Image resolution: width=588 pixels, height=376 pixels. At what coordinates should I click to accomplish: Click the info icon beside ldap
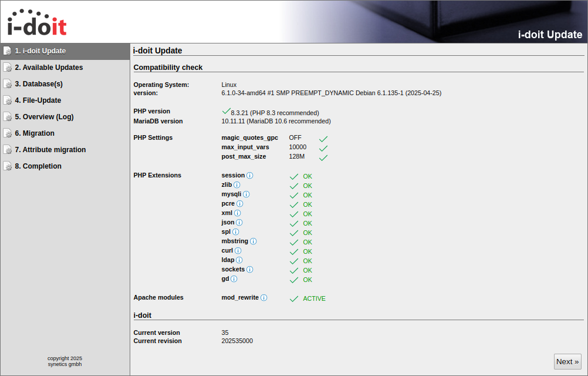pyautogui.click(x=239, y=260)
